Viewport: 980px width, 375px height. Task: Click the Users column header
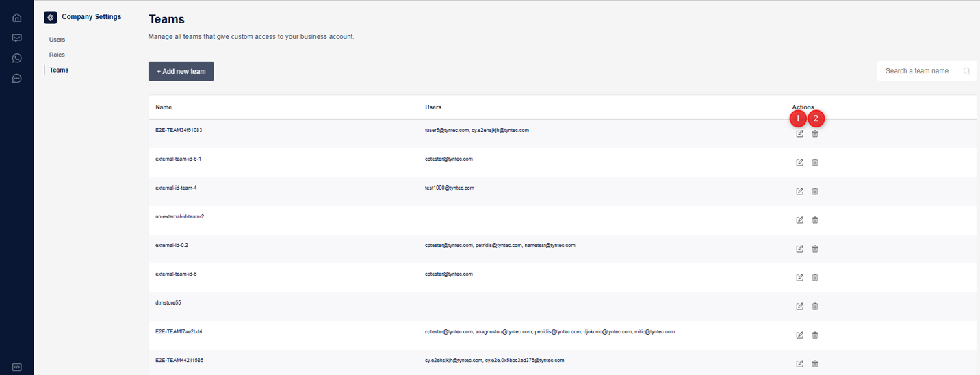pyautogui.click(x=433, y=107)
